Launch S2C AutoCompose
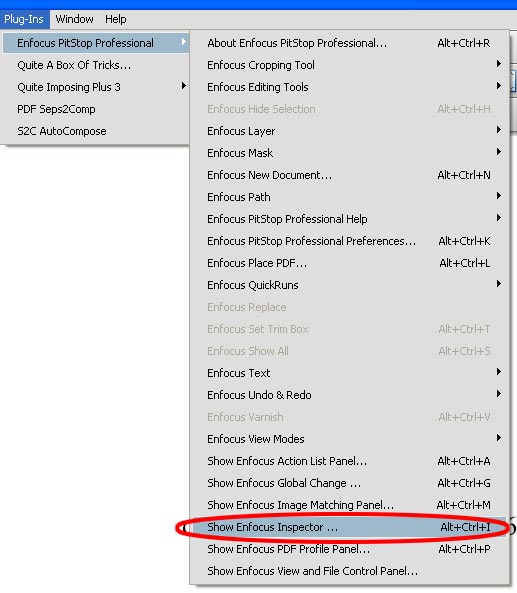Image resolution: width=517 pixels, height=593 pixels. tap(96, 131)
